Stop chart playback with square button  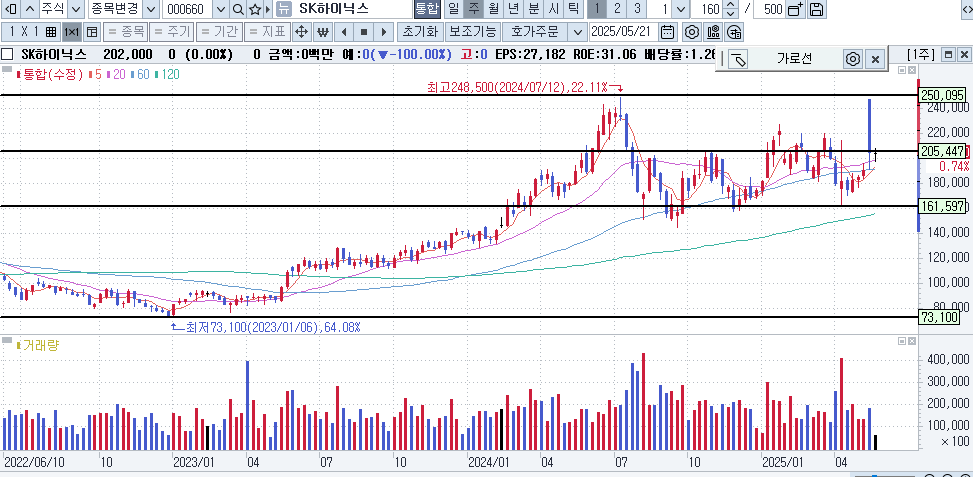tap(364, 32)
